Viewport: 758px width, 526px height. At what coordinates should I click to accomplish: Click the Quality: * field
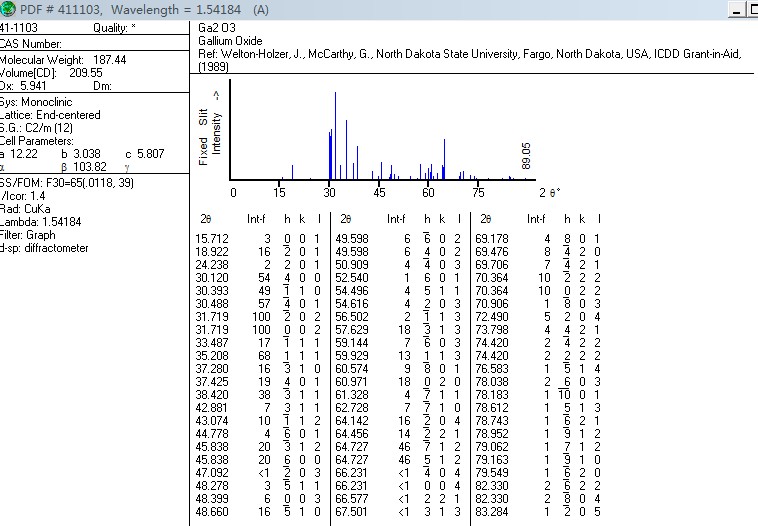[114, 28]
